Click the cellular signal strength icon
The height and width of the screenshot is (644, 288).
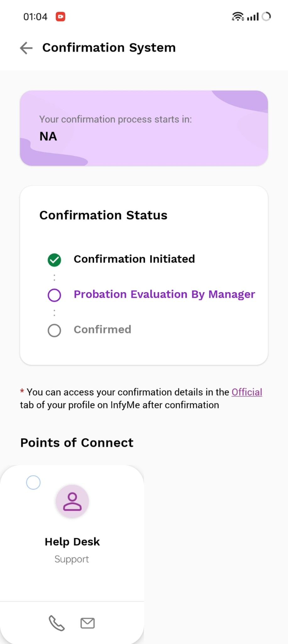point(253,16)
